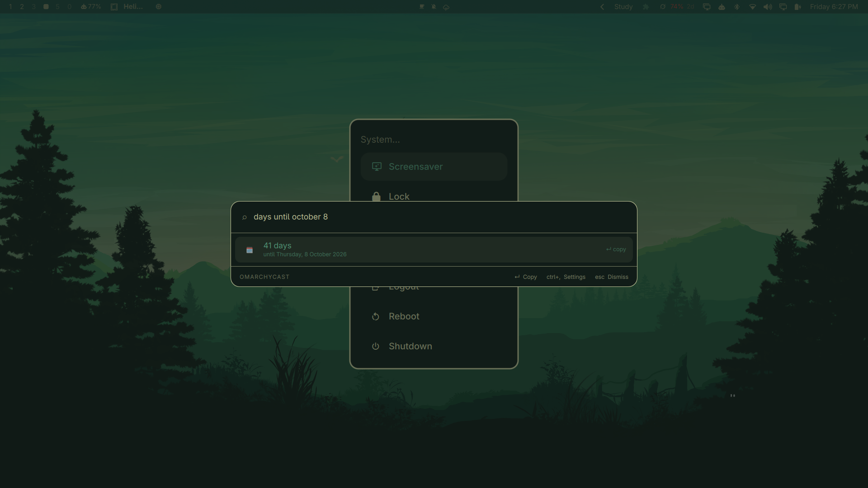
Task: Click the coffee cup idle-inhibitor icon
Action: click(x=422, y=7)
